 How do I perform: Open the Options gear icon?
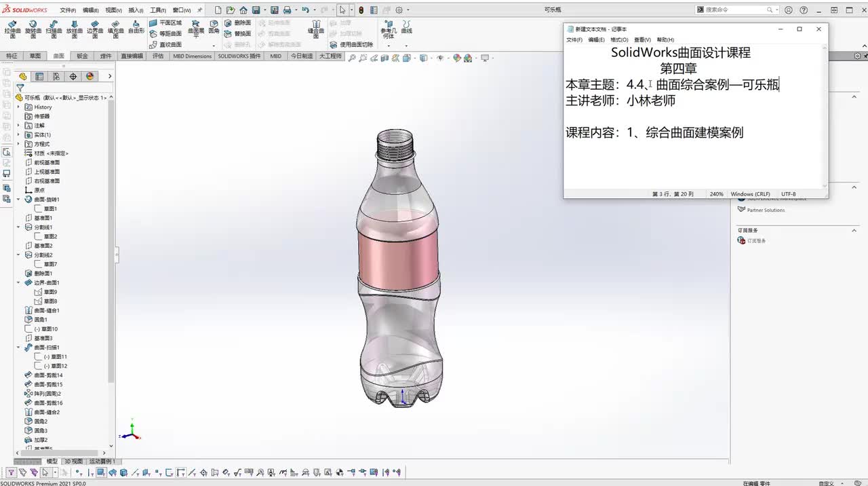coord(399,10)
